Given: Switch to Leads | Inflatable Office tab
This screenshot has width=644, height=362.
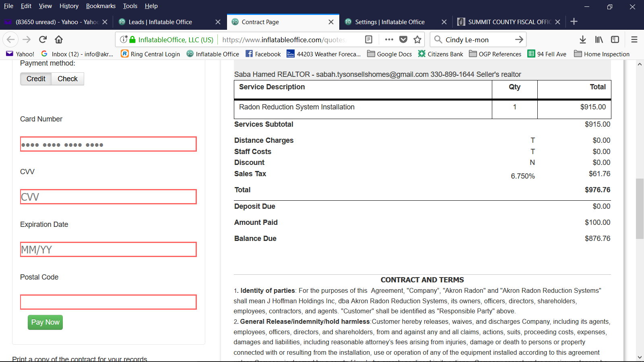Looking at the screenshot, I should pyautogui.click(x=160, y=22).
